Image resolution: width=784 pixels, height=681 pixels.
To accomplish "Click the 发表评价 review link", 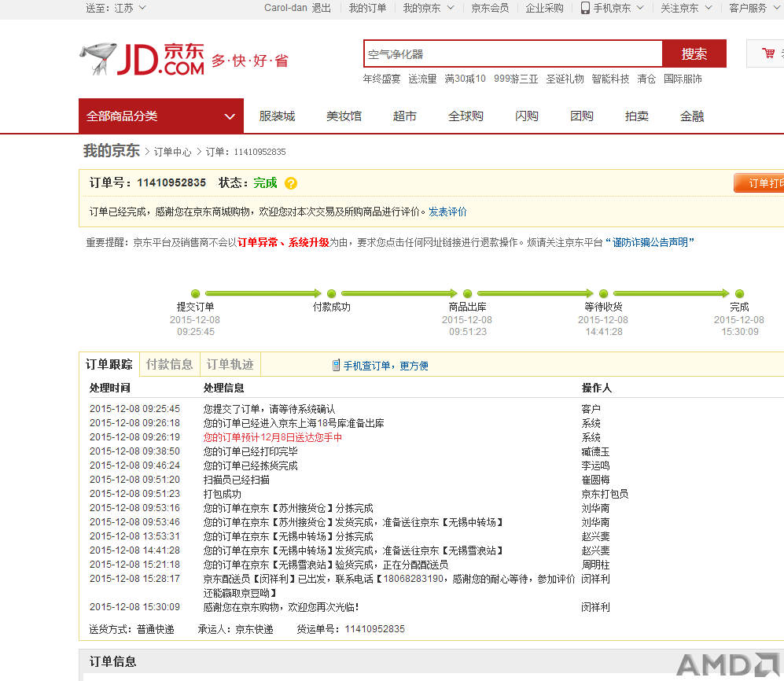I will pos(447,212).
